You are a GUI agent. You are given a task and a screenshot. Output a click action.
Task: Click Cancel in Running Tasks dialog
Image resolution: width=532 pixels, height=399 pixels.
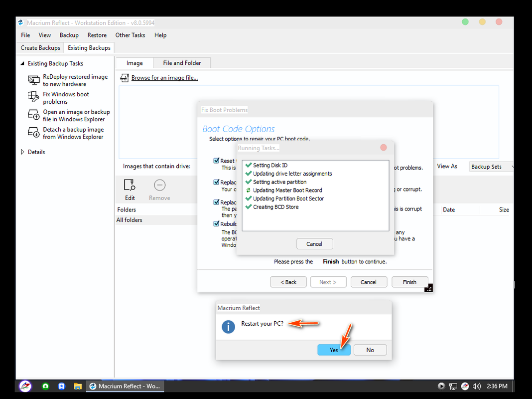click(314, 244)
